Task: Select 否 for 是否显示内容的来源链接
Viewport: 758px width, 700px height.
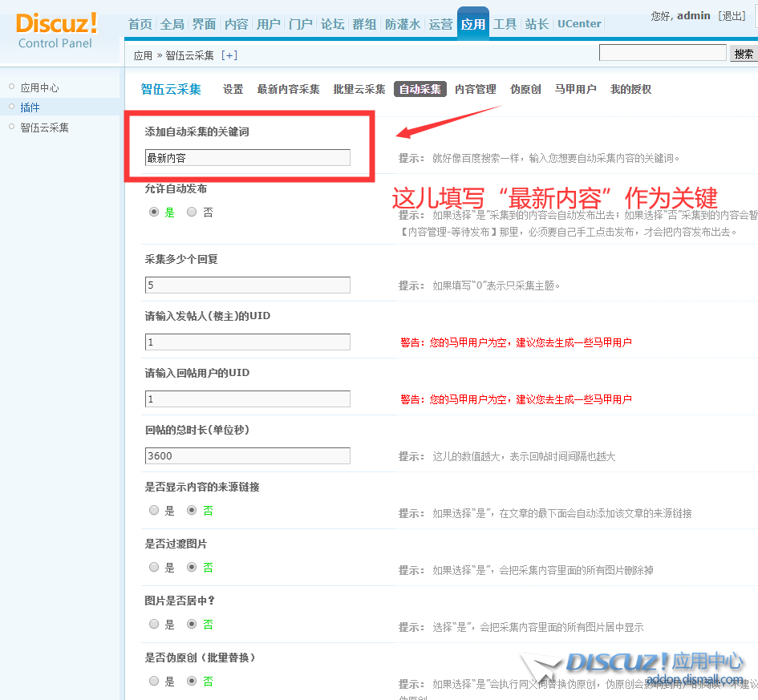Action: [x=192, y=510]
